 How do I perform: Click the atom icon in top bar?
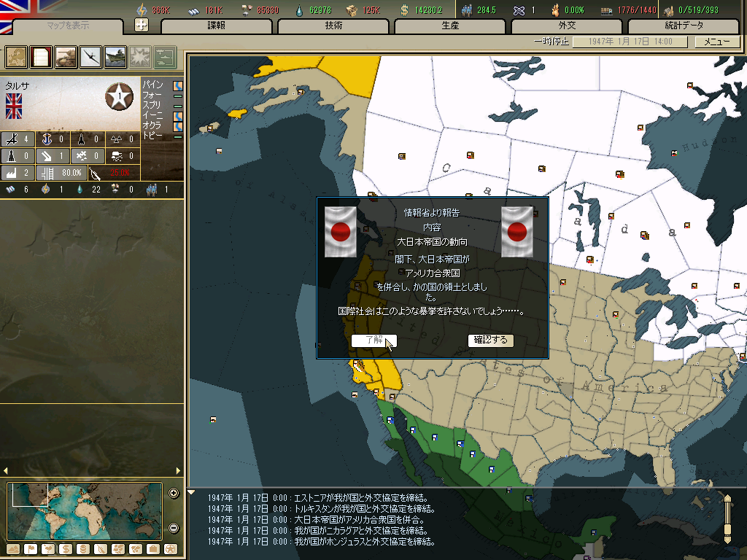(x=519, y=10)
